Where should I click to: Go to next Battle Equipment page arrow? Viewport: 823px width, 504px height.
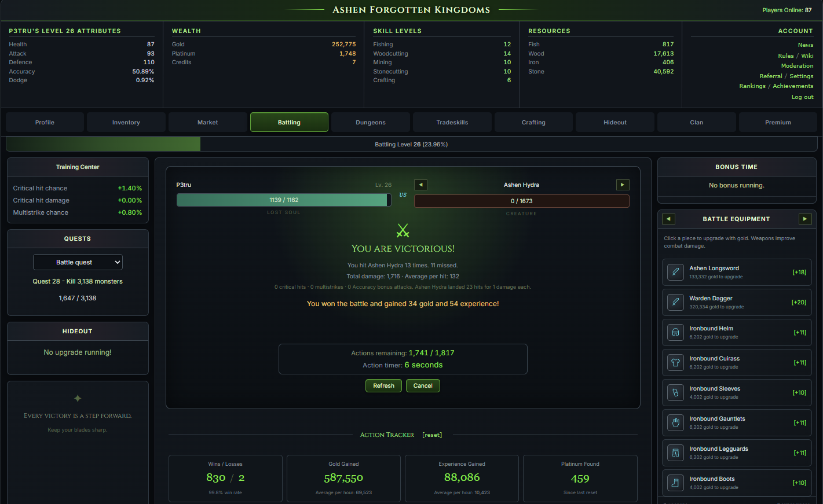point(804,219)
